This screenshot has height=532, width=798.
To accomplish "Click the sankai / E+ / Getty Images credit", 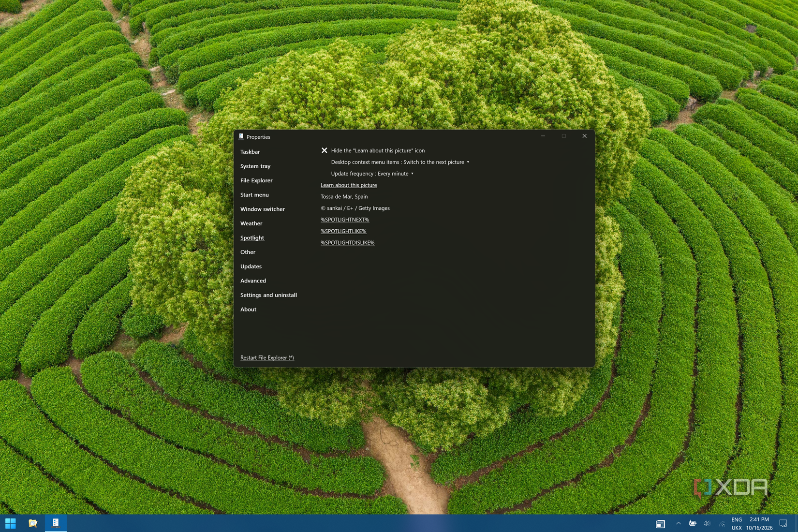I will tap(355, 208).
